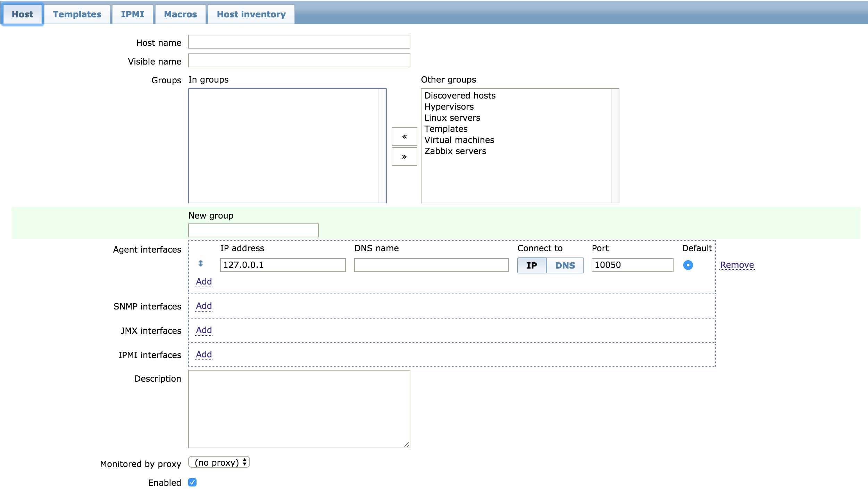The image size is (868, 492).
Task: Set Connect to IP
Action: pyautogui.click(x=532, y=265)
